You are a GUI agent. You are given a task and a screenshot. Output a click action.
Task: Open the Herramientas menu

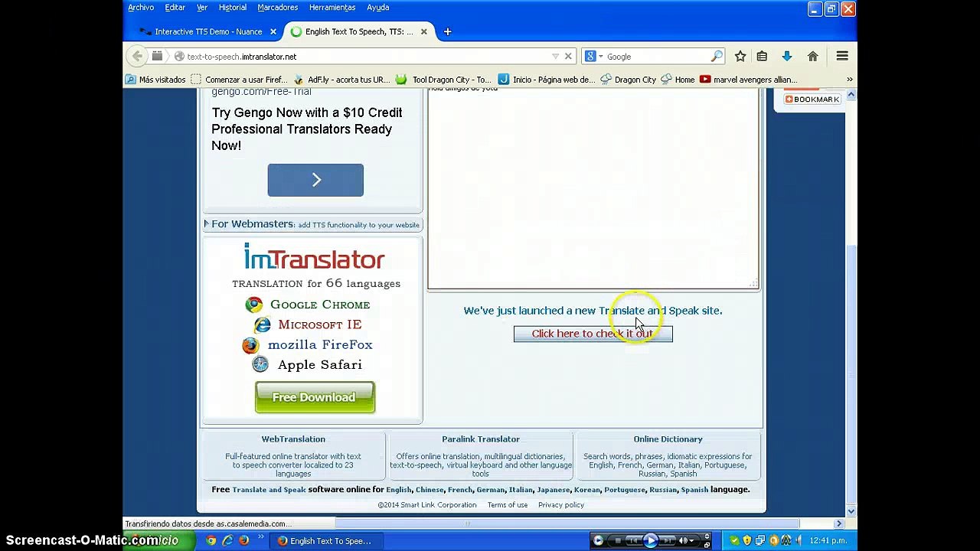pyautogui.click(x=332, y=8)
